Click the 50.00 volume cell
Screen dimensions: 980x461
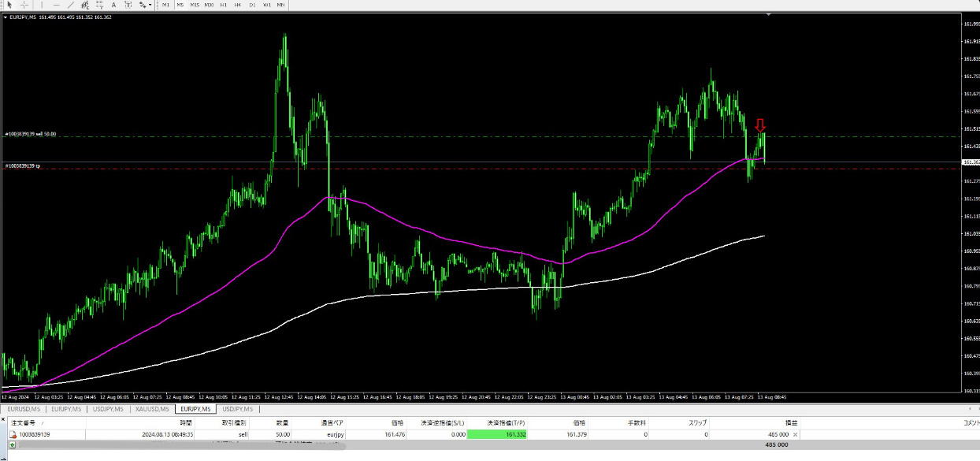pyautogui.click(x=282, y=434)
